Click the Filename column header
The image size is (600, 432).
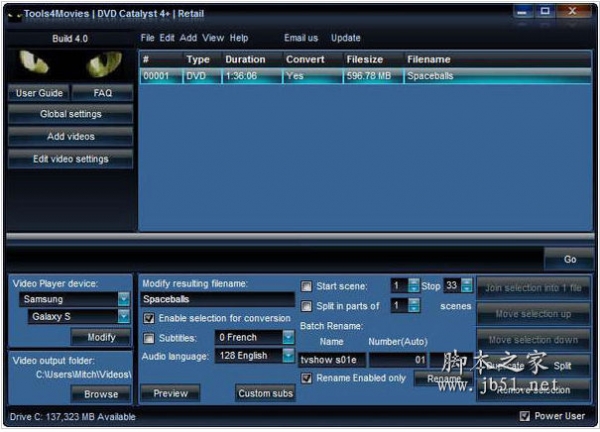click(497, 59)
